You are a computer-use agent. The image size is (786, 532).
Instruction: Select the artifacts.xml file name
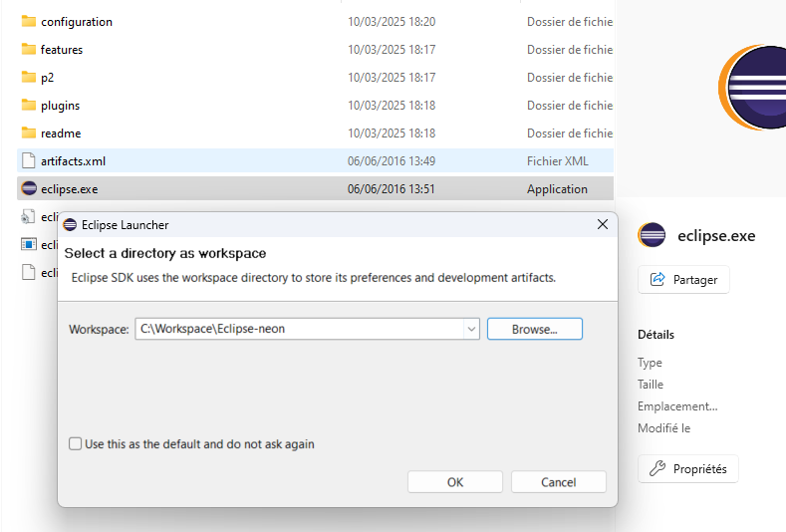click(73, 161)
